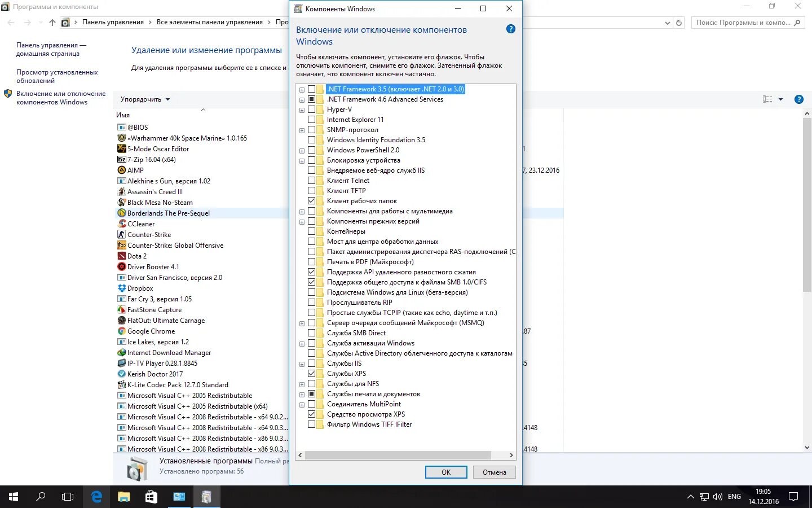Check the Фильтр Windows TIFF IFilter checkbox
The image size is (812, 508).
click(x=311, y=424)
